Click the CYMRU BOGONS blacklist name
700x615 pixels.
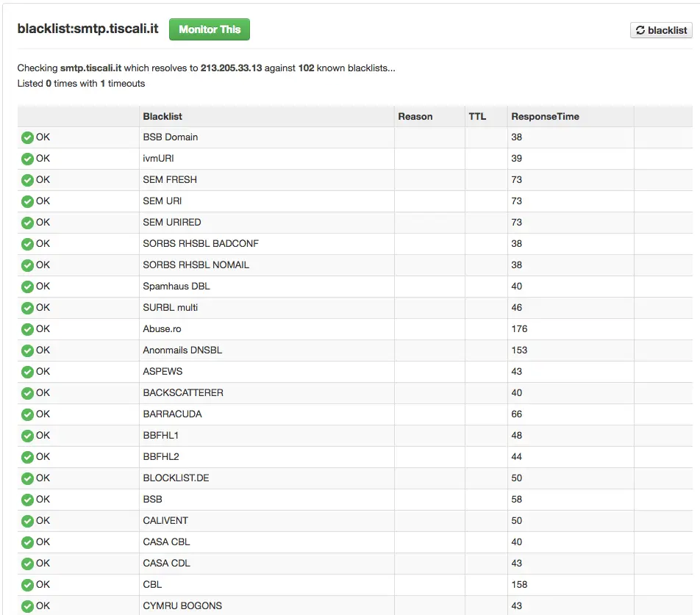pos(182,606)
